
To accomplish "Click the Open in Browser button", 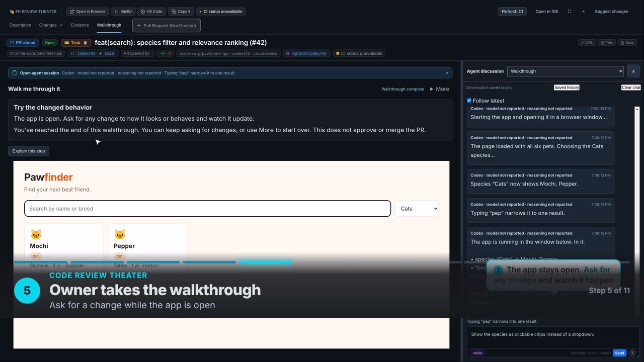I will pos(88,12).
